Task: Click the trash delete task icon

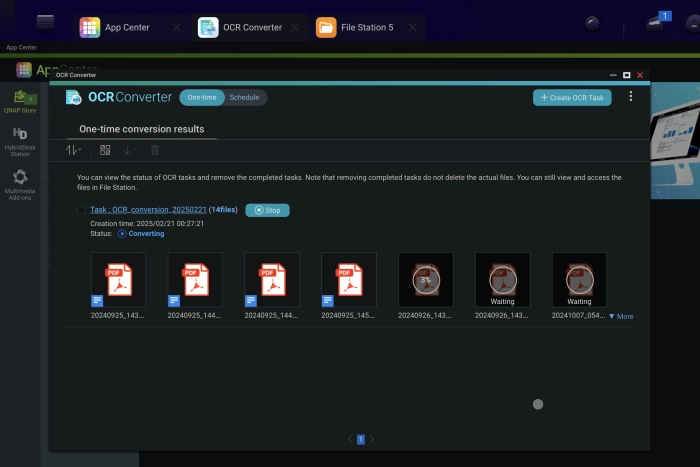Action: pos(155,150)
